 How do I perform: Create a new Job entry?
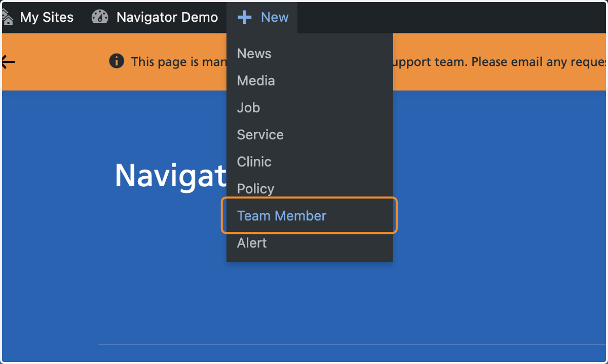[248, 107]
